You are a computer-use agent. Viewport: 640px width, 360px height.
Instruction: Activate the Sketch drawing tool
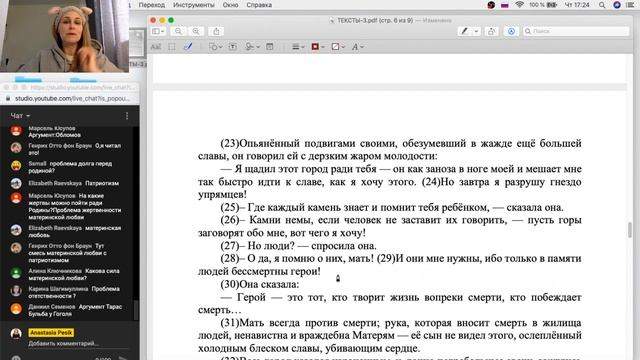point(188,47)
